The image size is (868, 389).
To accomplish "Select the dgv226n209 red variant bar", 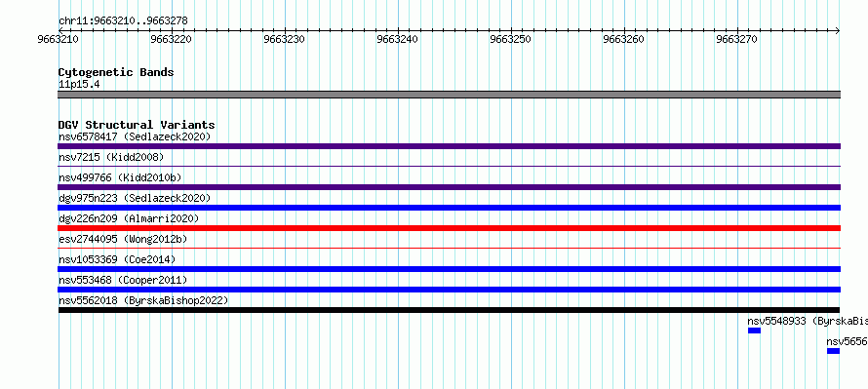I will pos(449,228).
